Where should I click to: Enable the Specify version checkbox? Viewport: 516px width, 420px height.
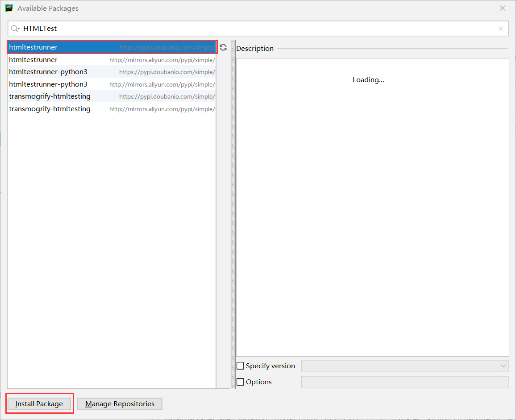point(240,366)
